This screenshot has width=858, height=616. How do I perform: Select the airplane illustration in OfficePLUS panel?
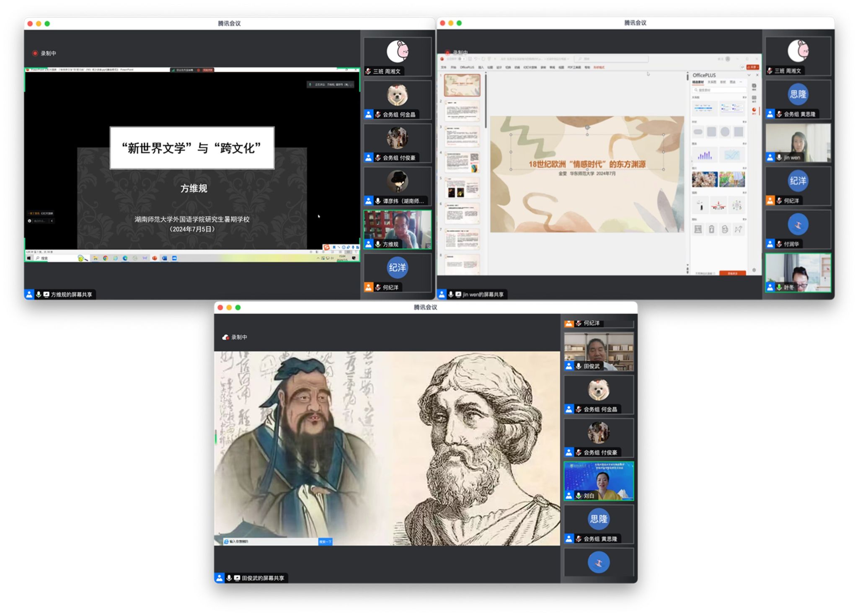pyautogui.click(x=718, y=206)
